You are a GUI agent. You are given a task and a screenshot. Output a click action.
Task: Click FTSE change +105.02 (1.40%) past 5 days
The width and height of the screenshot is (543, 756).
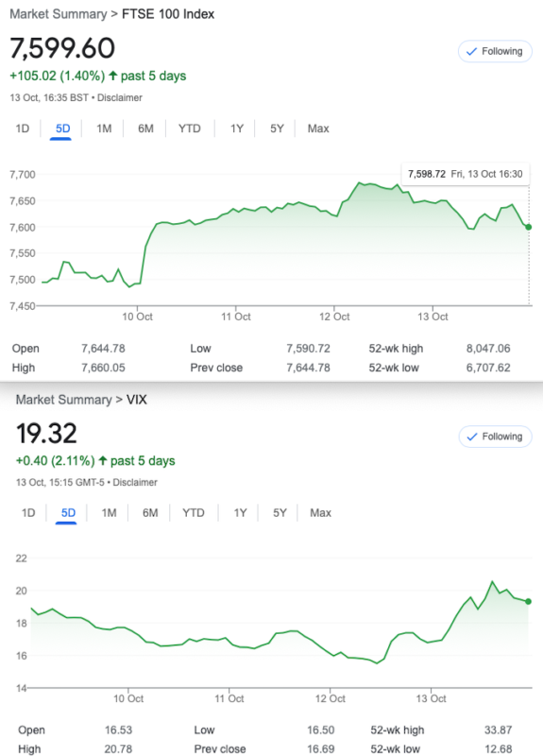[x=98, y=77]
